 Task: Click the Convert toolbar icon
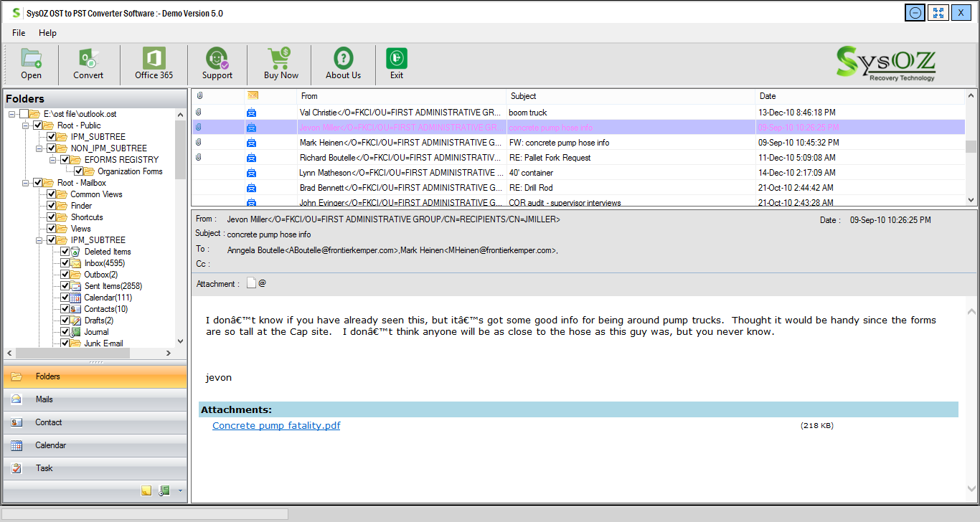pyautogui.click(x=88, y=62)
